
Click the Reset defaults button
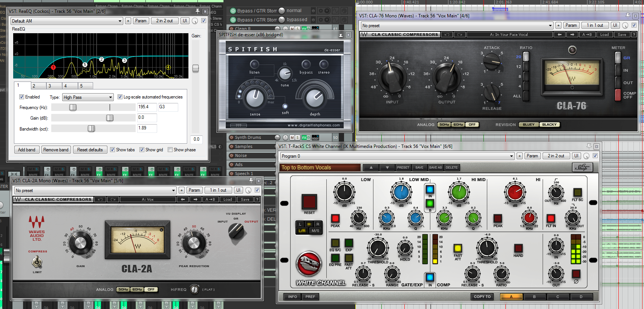click(90, 150)
